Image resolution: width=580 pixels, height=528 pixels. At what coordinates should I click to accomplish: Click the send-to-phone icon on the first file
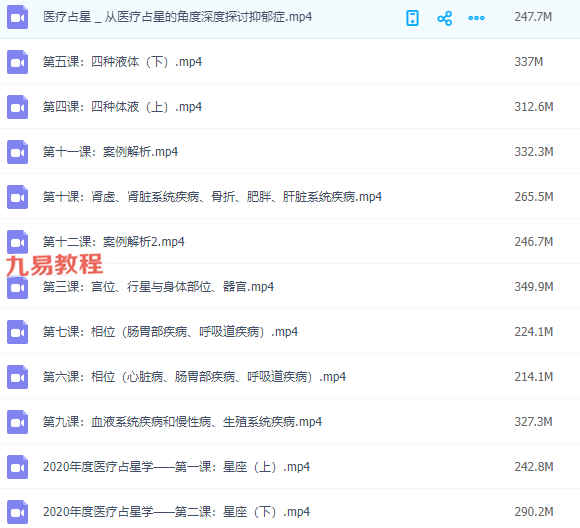(x=412, y=18)
